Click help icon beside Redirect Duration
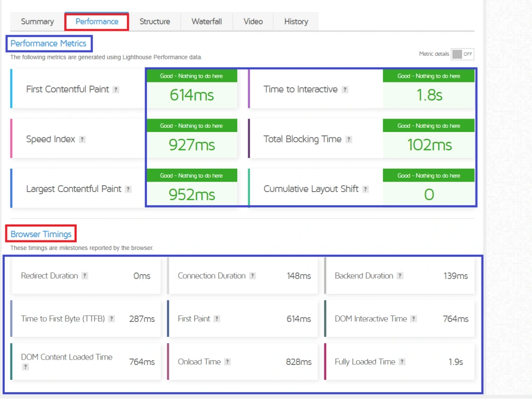The height and width of the screenshot is (399, 532). pos(85,276)
